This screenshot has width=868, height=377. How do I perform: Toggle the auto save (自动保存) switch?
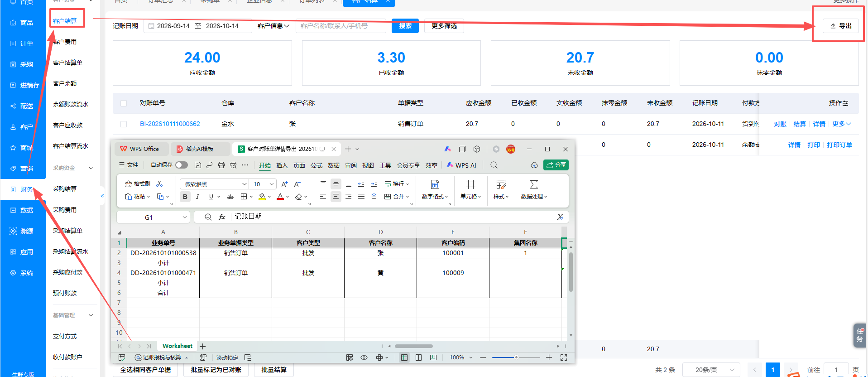pos(182,165)
